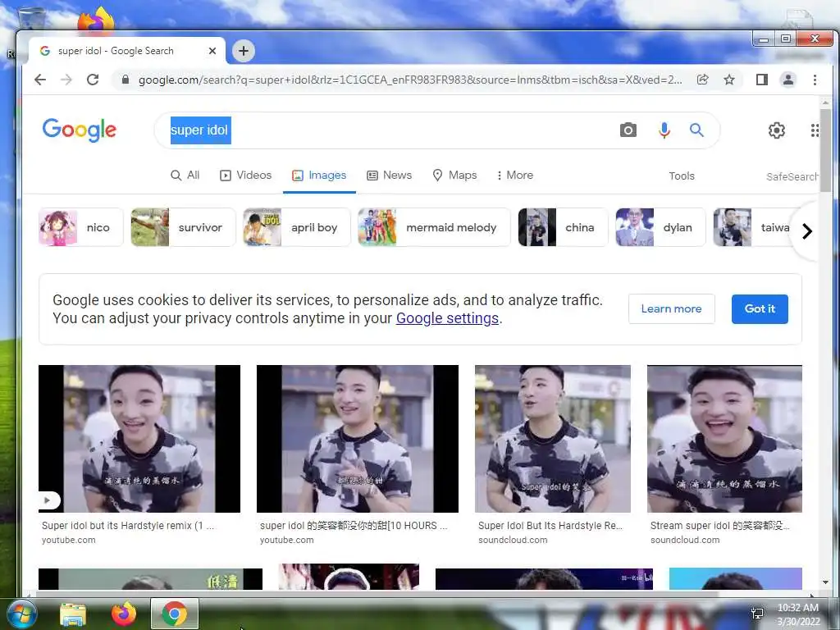Image resolution: width=840 pixels, height=630 pixels.
Task: Open Google quick settings gear
Action: [776, 130]
